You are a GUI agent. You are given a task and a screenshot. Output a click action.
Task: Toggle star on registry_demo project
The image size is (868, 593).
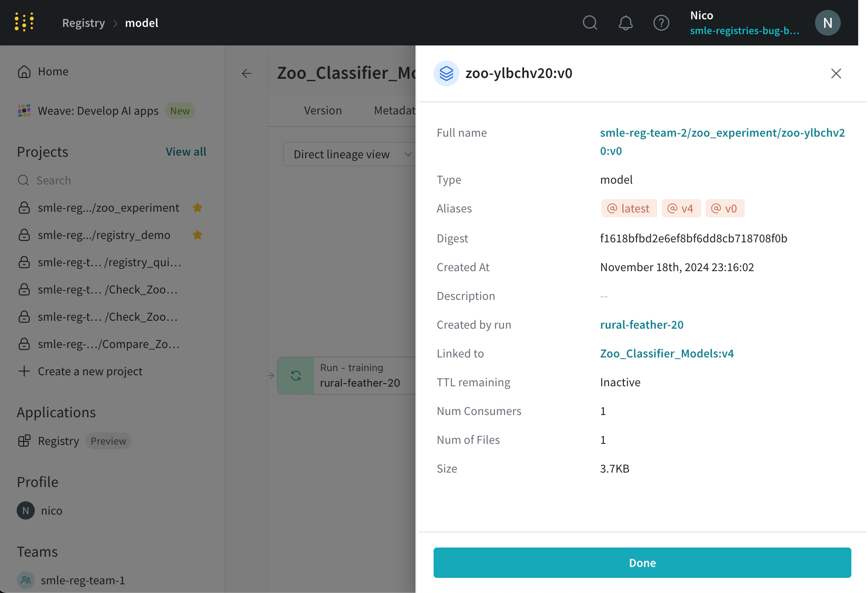(x=198, y=235)
